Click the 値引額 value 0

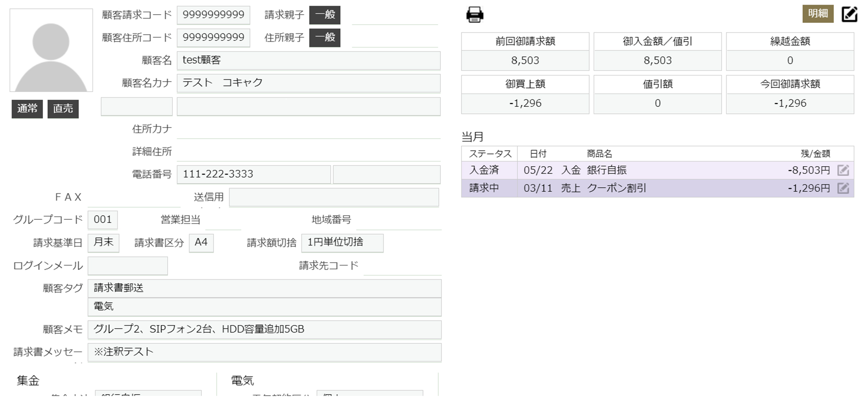pos(657,103)
